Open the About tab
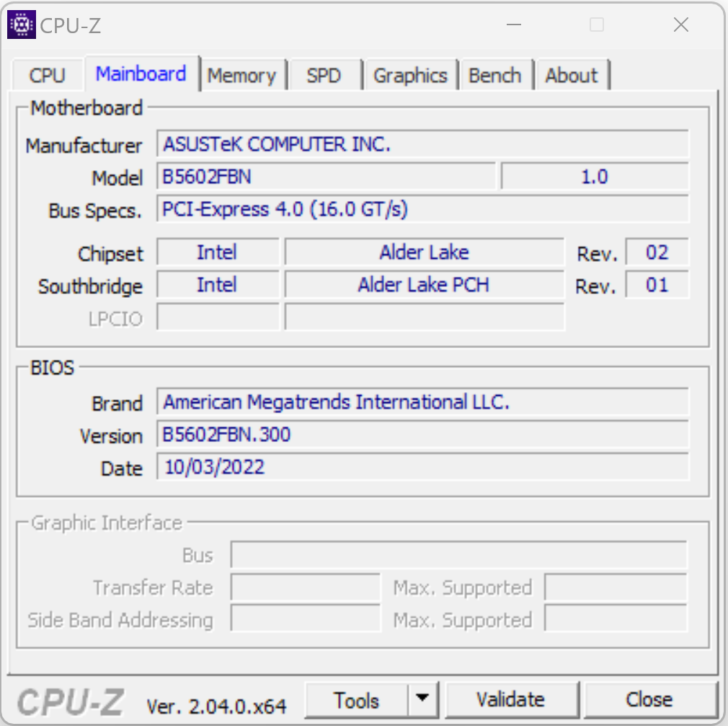Viewport: 728px width, 726px height. (572, 75)
